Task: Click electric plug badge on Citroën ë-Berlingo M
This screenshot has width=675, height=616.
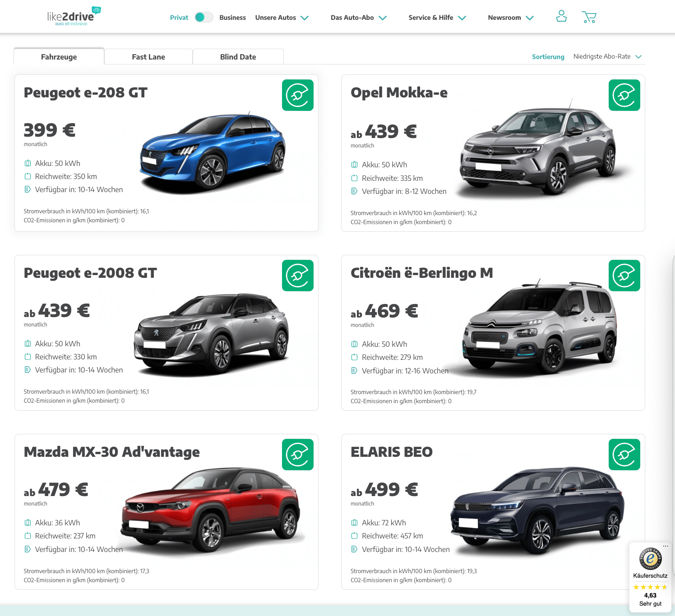Action: click(x=624, y=276)
